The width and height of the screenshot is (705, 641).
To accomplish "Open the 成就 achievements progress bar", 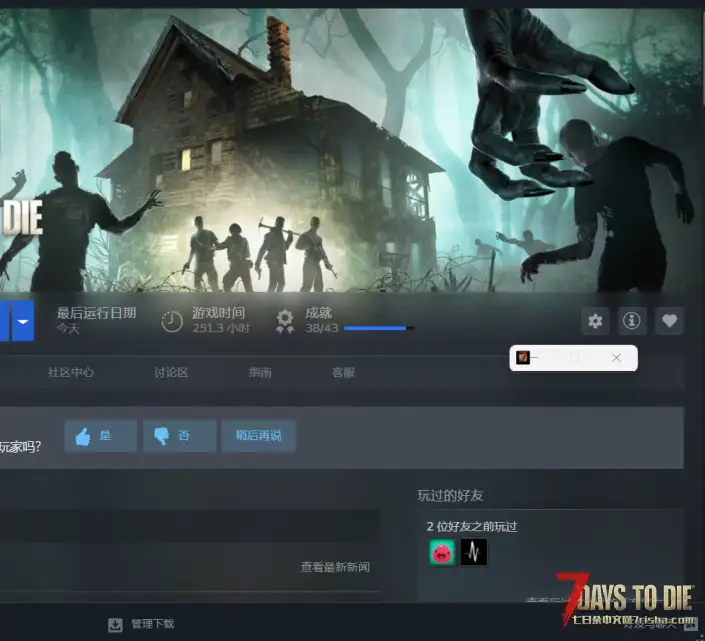I will coord(377,328).
